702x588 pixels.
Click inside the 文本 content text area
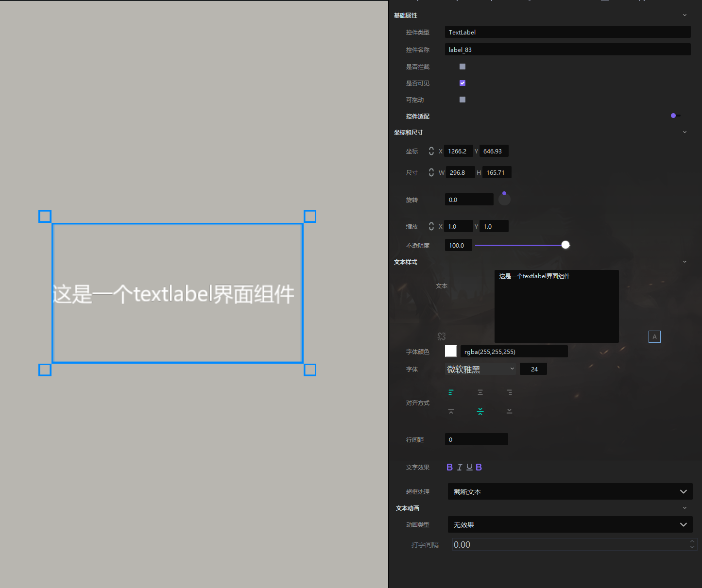[x=557, y=306]
